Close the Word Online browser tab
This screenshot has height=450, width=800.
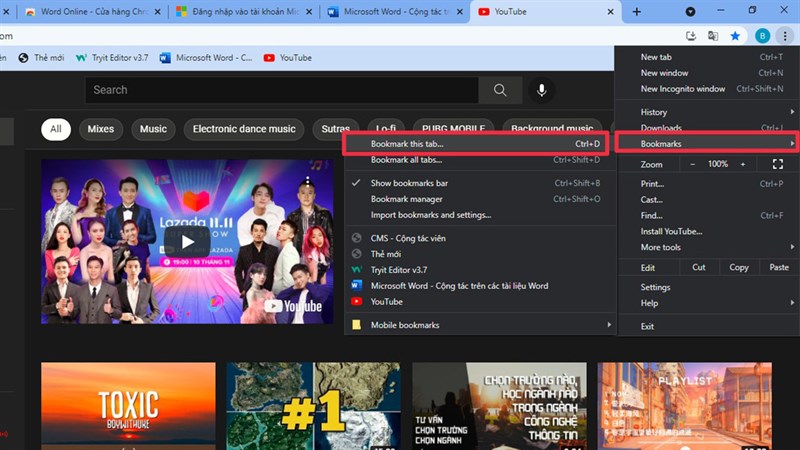click(x=158, y=11)
